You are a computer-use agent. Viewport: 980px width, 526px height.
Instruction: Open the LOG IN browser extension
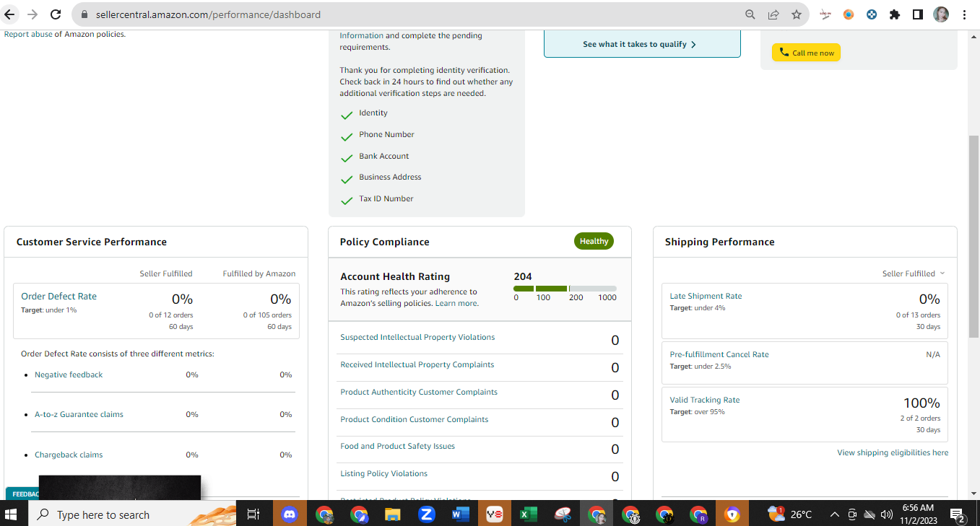pyautogui.click(x=825, y=14)
